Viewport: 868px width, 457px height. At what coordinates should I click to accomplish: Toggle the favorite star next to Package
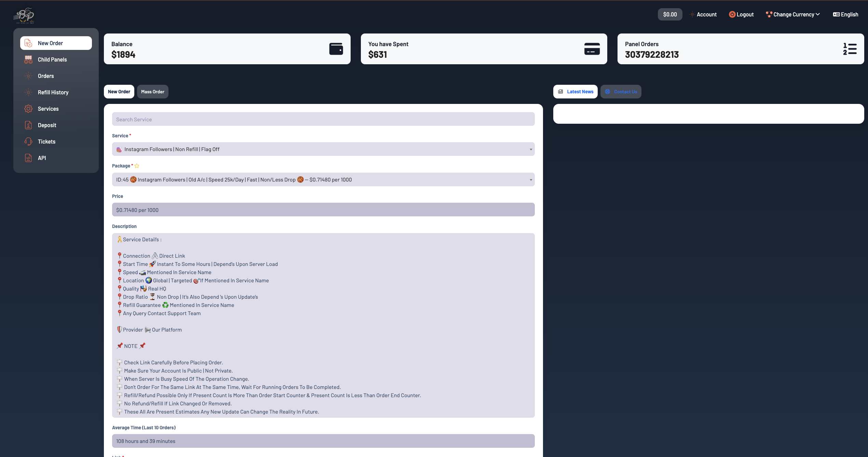(137, 166)
